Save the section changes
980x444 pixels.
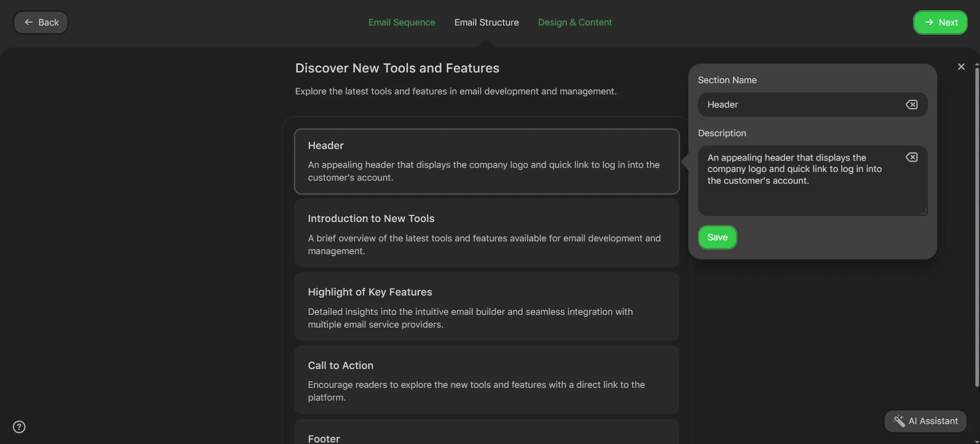[x=717, y=237]
